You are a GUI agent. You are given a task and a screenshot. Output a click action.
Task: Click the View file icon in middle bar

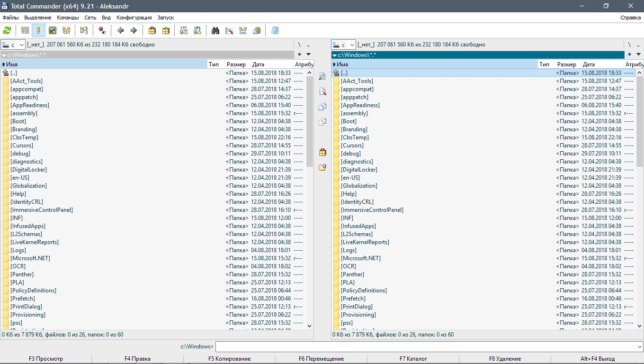(x=322, y=76)
